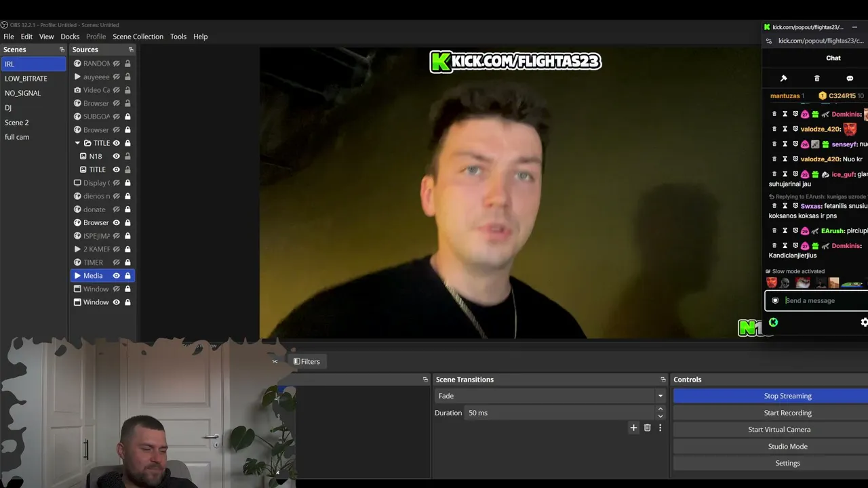Unlock the TIMER source
The width and height of the screenshot is (868, 488).
coord(127,262)
